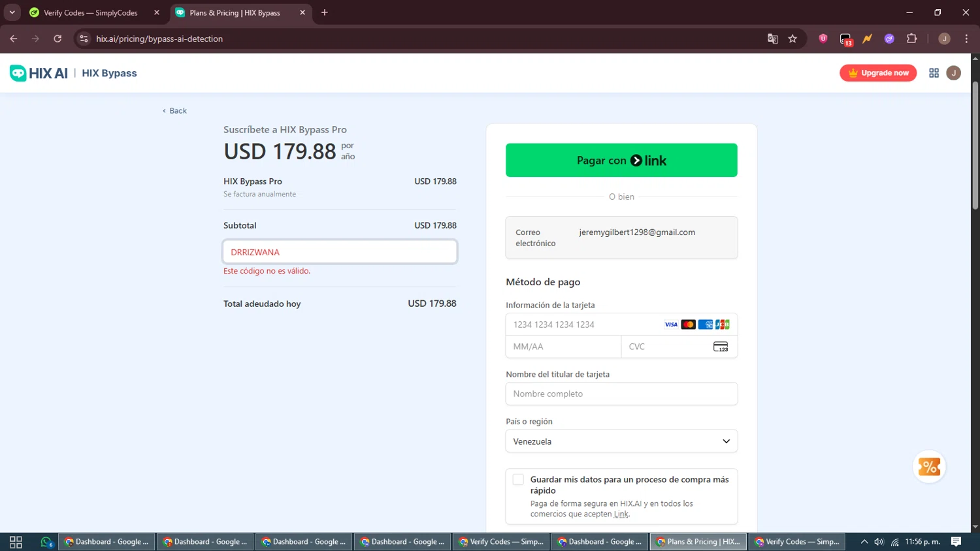980x551 pixels.
Task: Close the Plans & Pricing tab
Action: 302,12
